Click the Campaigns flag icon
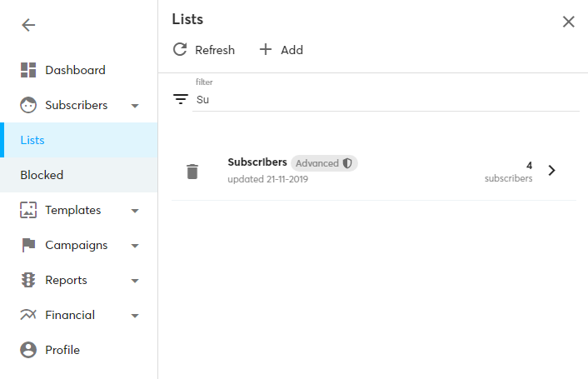This screenshot has height=379, width=588. point(28,245)
